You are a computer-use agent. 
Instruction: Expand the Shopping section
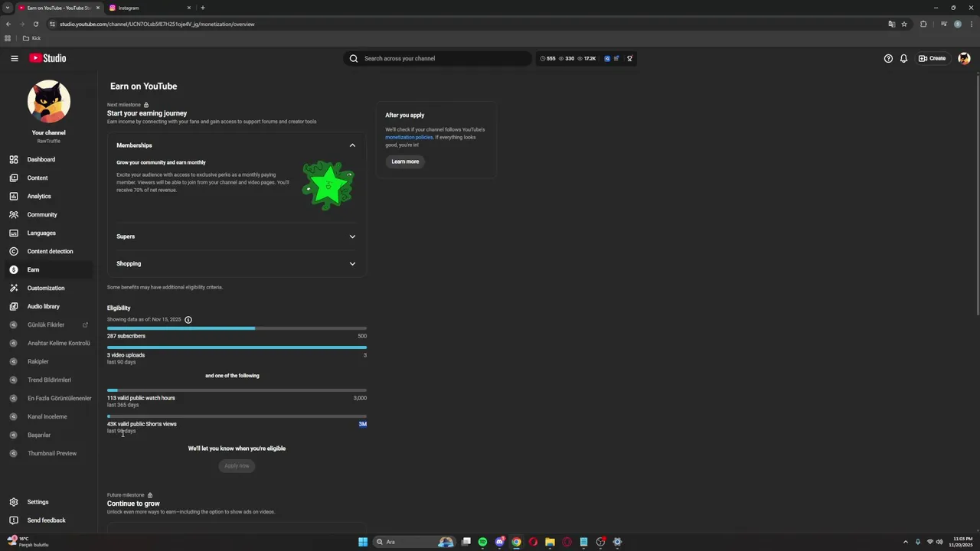352,264
